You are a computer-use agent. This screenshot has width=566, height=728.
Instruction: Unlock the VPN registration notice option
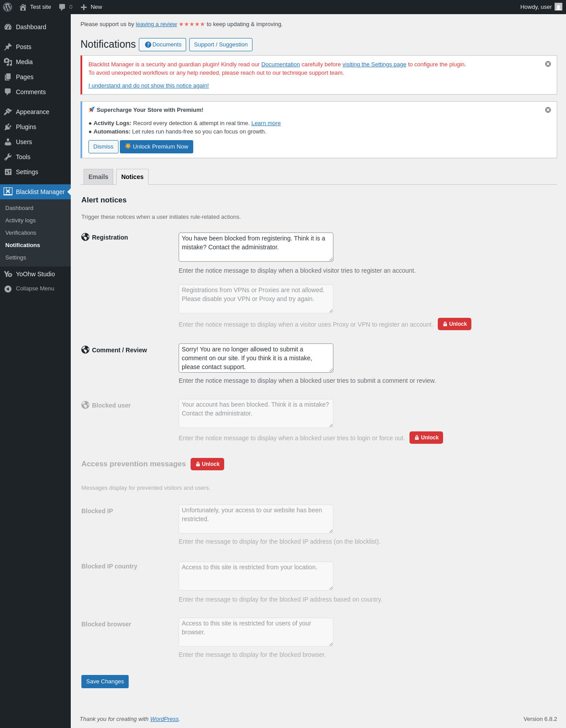coord(455,324)
